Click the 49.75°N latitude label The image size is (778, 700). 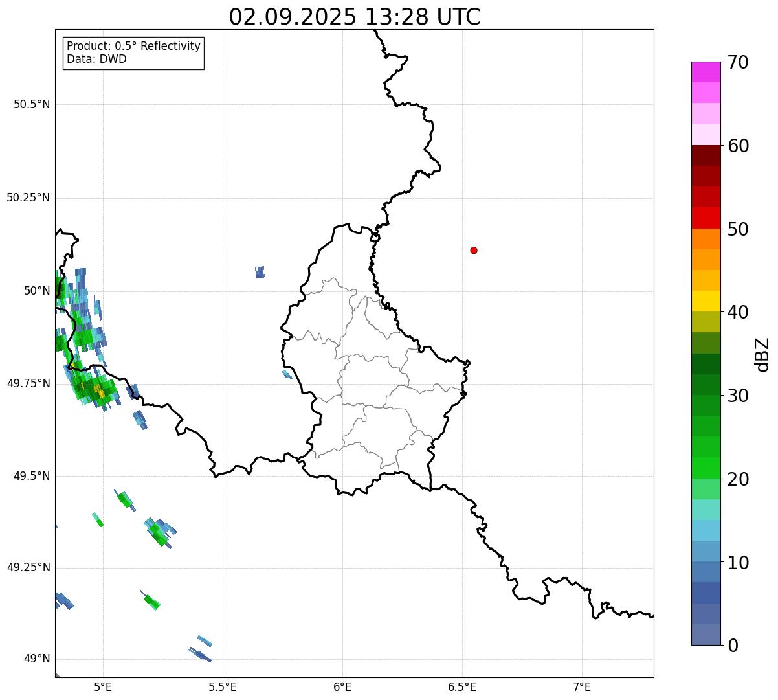click(28, 383)
